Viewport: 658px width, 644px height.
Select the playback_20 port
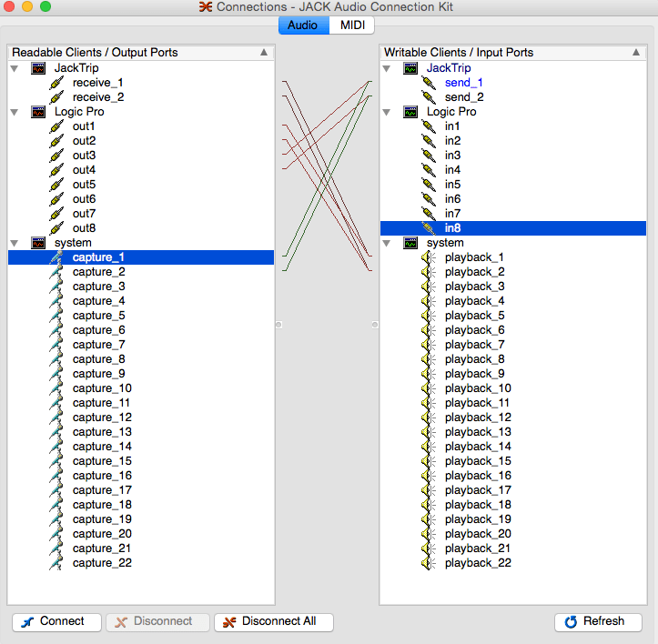(478, 534)
